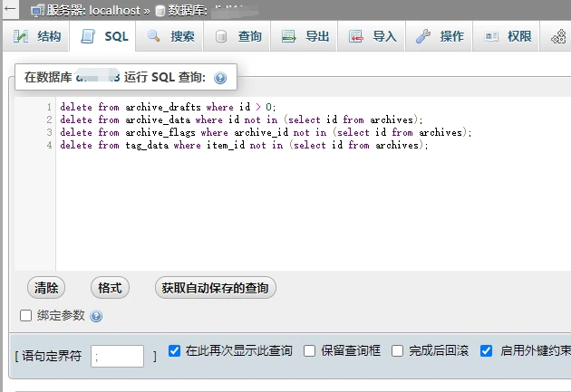
Task: Tick the 保留查询框 checkbox
Action: point(310,350)
